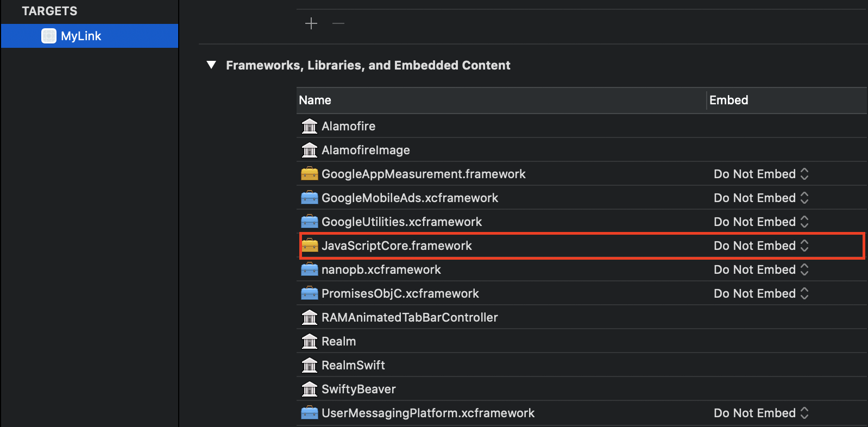Select the GoogleUtilities.xcframework name
868x427 pixels.
(402, 222)
